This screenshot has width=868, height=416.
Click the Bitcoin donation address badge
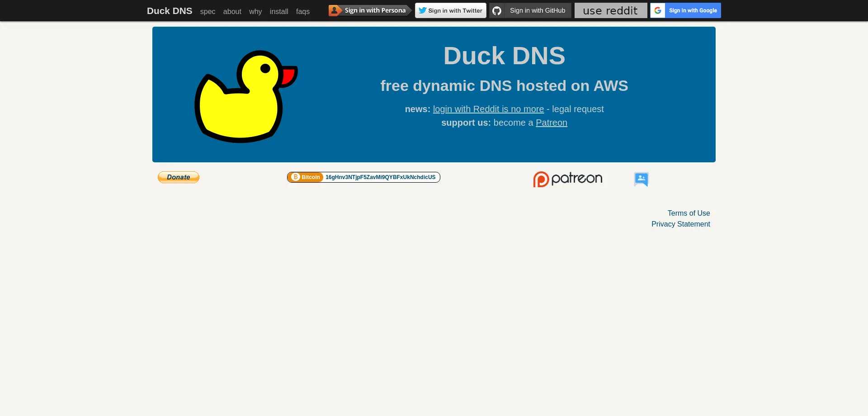point(363,177)
